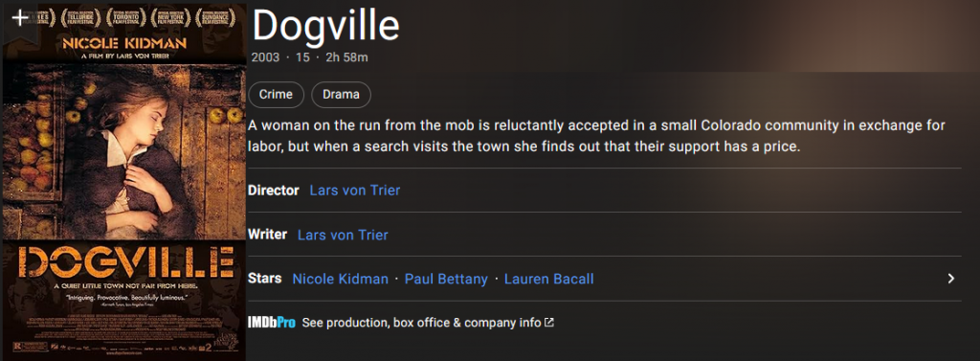Click the plot summary paragraph

[x=597, y=136]
